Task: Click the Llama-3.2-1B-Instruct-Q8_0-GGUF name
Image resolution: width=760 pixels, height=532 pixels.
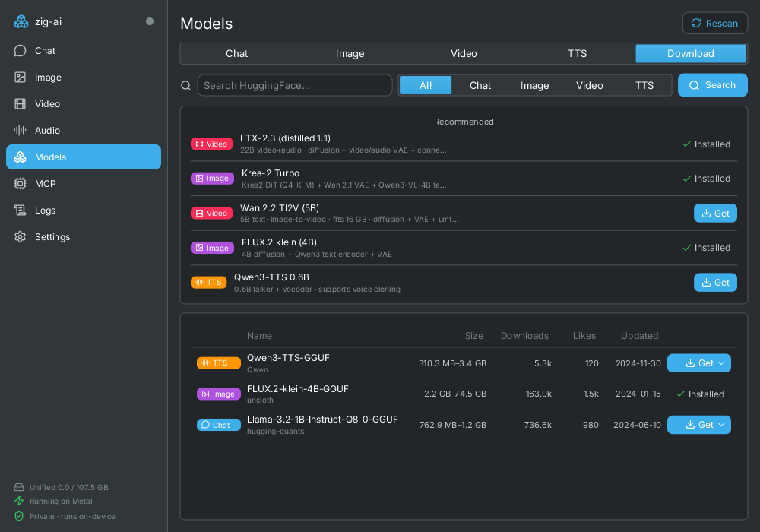Action: tap(322, 420)
